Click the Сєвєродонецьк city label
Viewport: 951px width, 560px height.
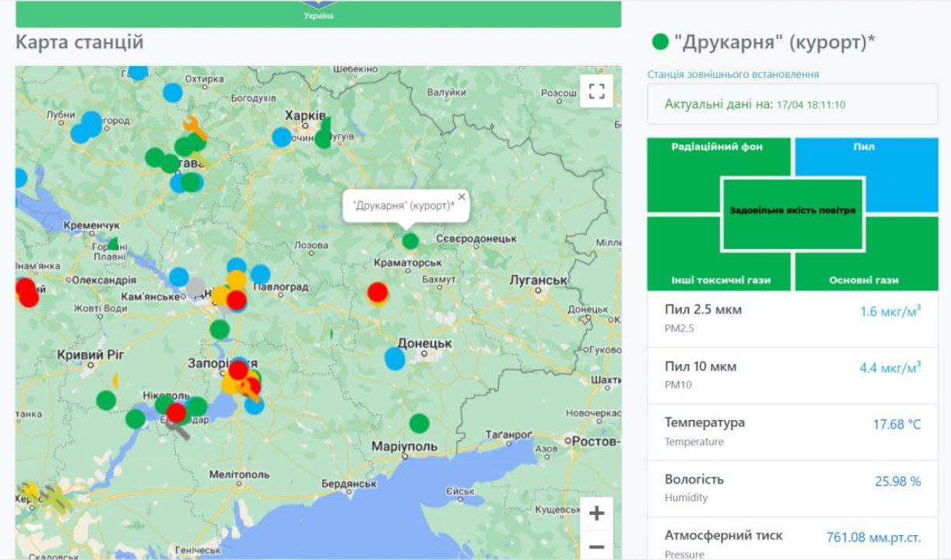(x=477, y=237)
